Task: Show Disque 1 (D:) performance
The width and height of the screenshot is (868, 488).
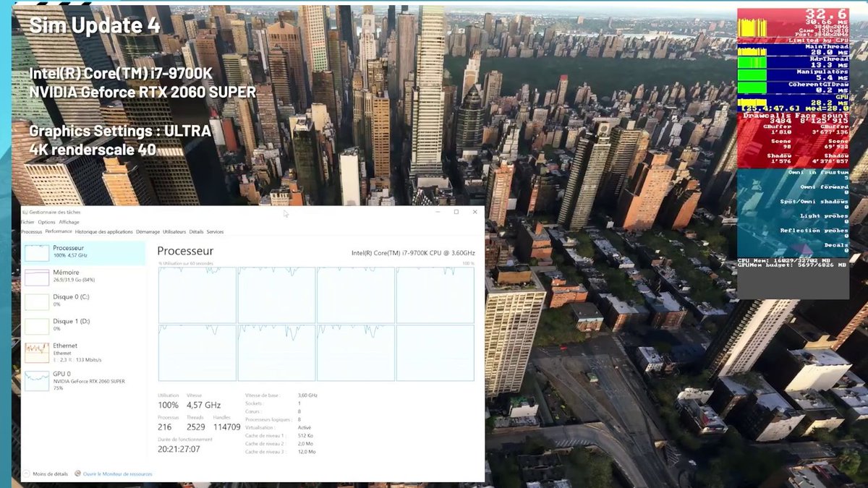Action: click(x=83, y=325)
